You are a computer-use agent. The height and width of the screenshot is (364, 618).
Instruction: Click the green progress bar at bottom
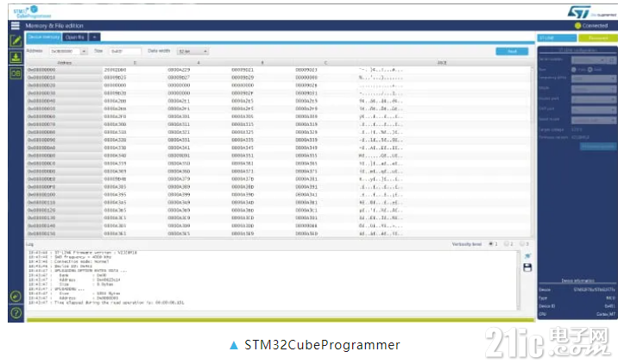281,320
